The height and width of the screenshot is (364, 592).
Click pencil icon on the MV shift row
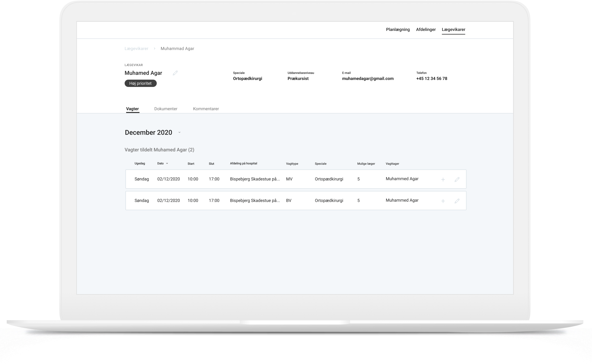pos(457,179)
